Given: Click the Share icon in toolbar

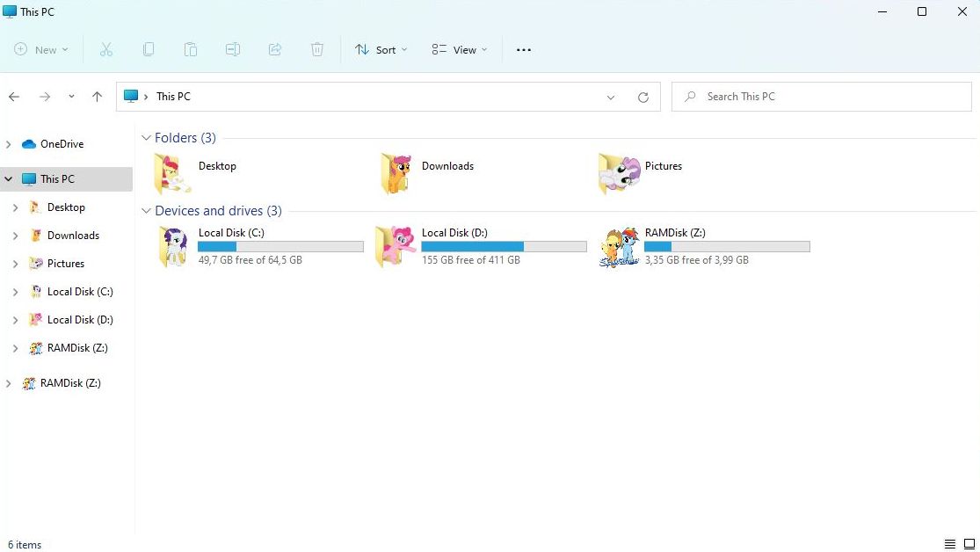Looking at the screenshot, I should coord(275,49).
